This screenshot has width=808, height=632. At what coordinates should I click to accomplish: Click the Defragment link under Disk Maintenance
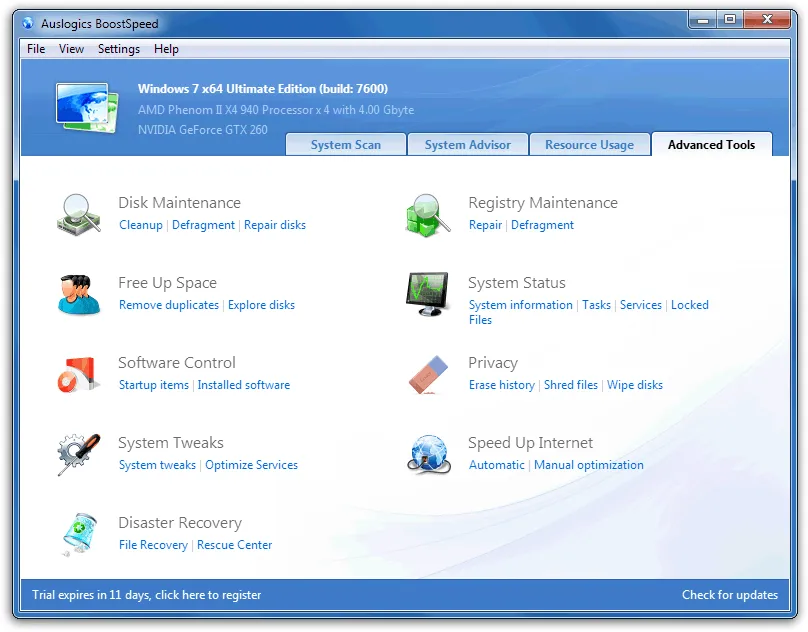pyautogui.click(x=203, y=225)
